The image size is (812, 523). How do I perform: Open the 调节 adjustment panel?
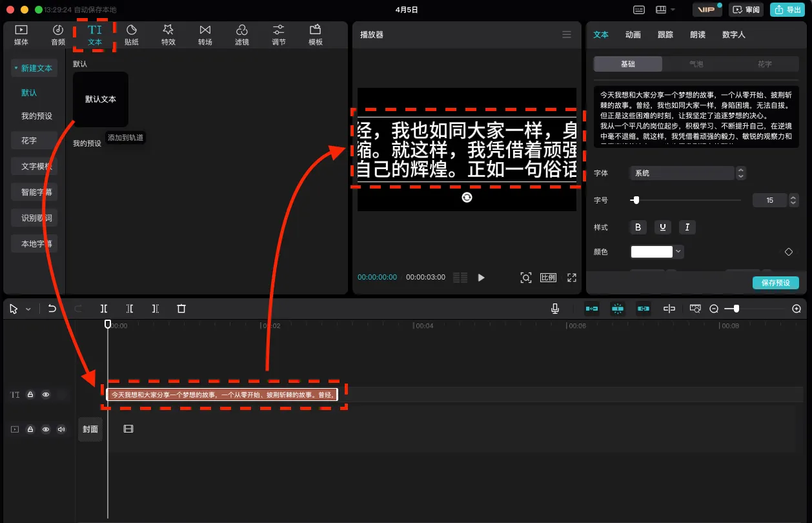click(279, 35)
